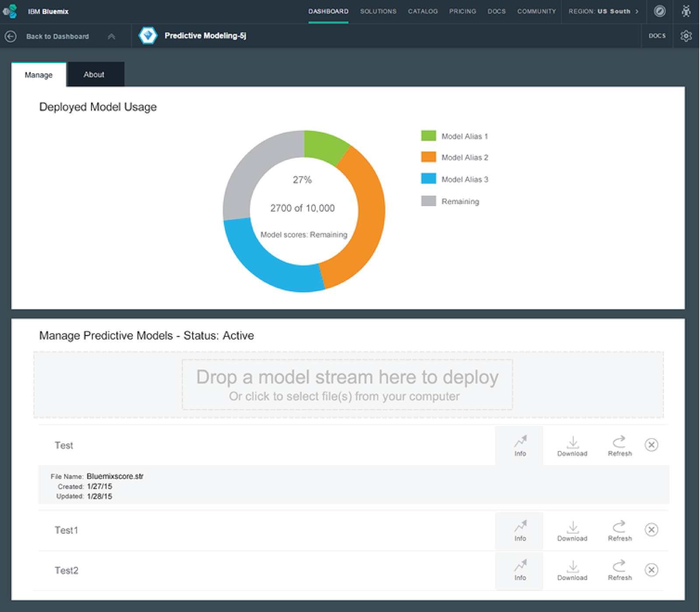Open the DOCS button beside the gear icon
The image size is (700, 612).
click(x=657, y=36)
